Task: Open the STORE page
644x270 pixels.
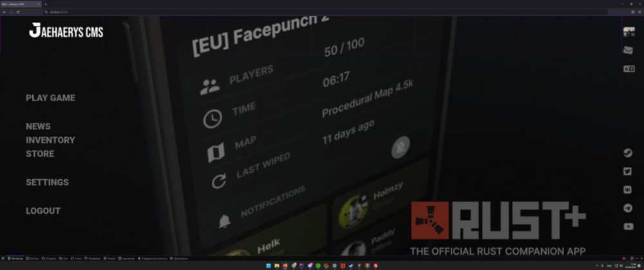Action: click(x=40, y=154)
